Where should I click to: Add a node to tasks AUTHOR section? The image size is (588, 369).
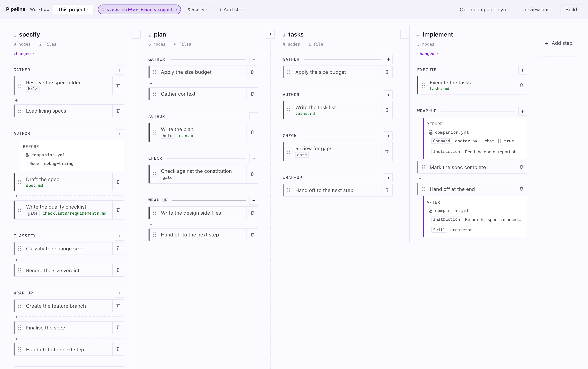coord(388,95)
